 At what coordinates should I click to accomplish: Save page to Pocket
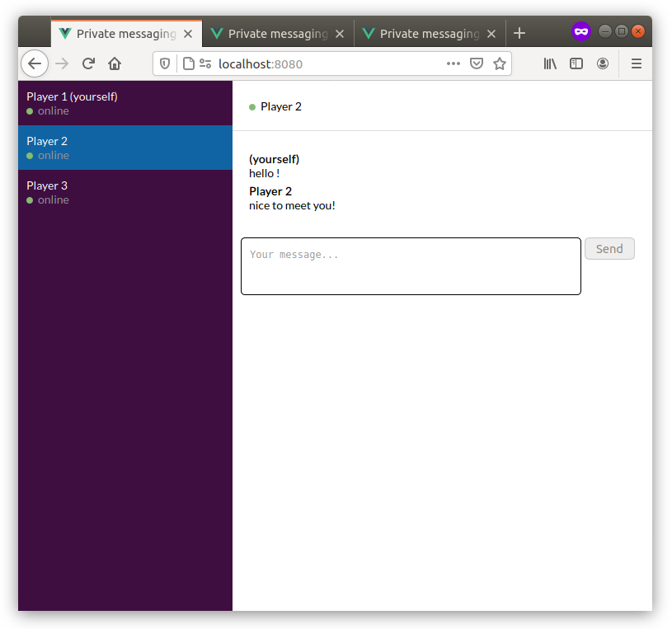[477, 63]
